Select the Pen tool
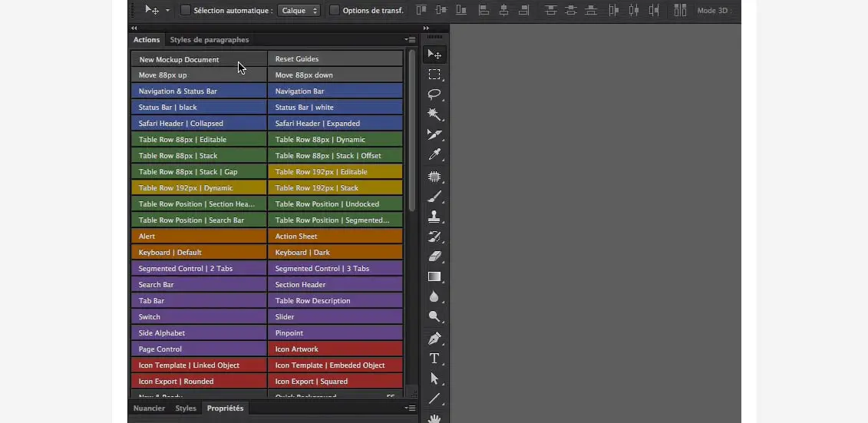This screenshot has height=423, width=868. point(434,339)
